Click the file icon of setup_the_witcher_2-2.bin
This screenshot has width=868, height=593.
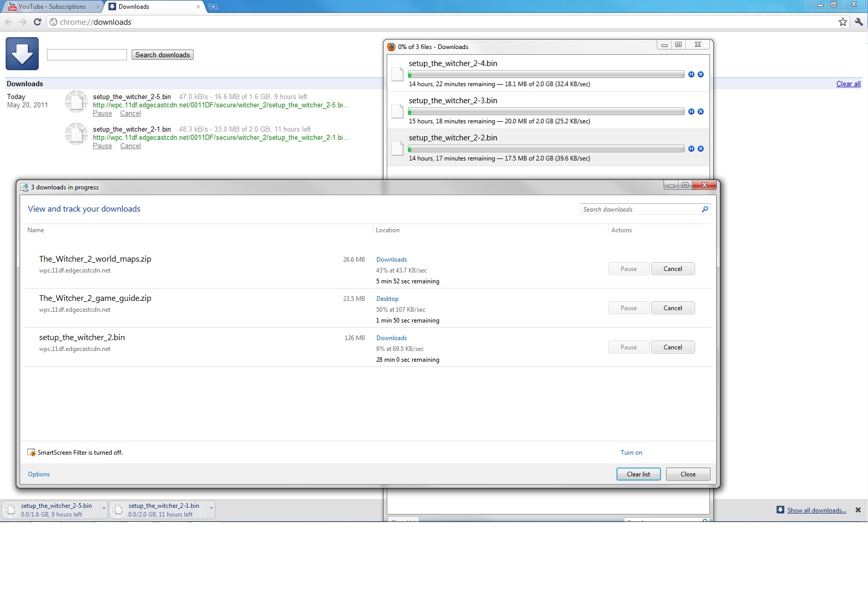(398, 149)
